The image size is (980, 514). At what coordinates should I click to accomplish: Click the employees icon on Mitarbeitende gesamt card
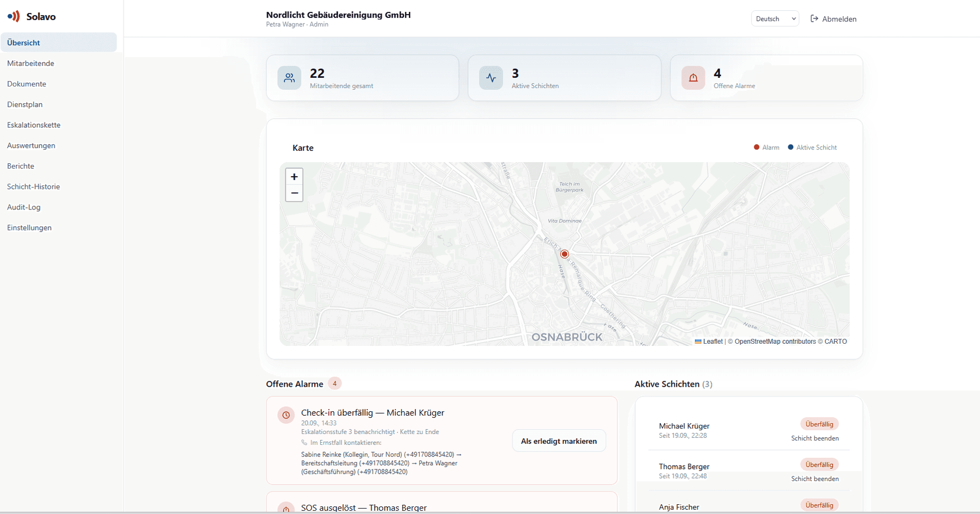tap(289, 78)
